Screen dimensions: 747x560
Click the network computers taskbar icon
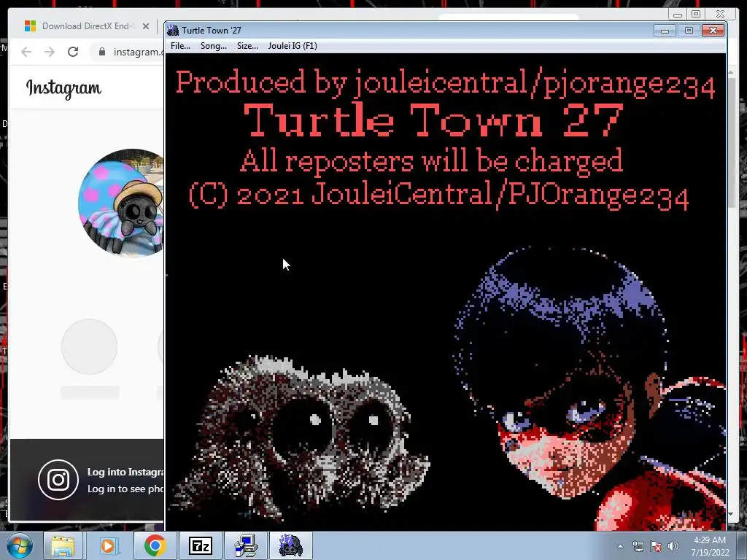click(246, 545)
